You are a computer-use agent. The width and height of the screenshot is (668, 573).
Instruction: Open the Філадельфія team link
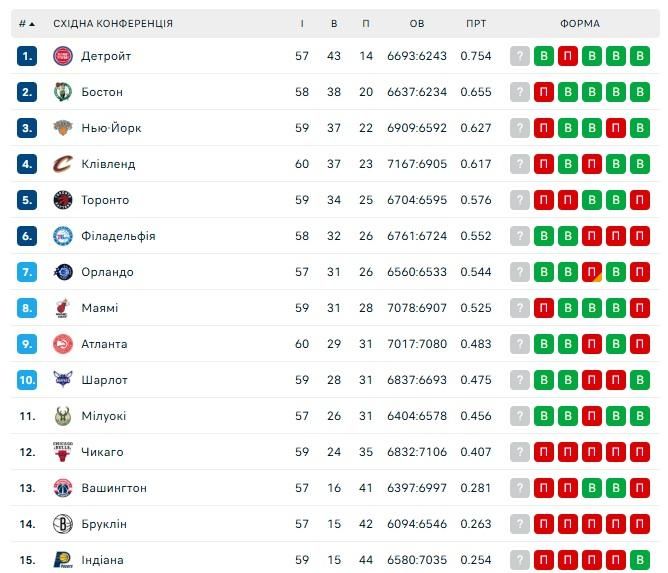coord(118,236)
